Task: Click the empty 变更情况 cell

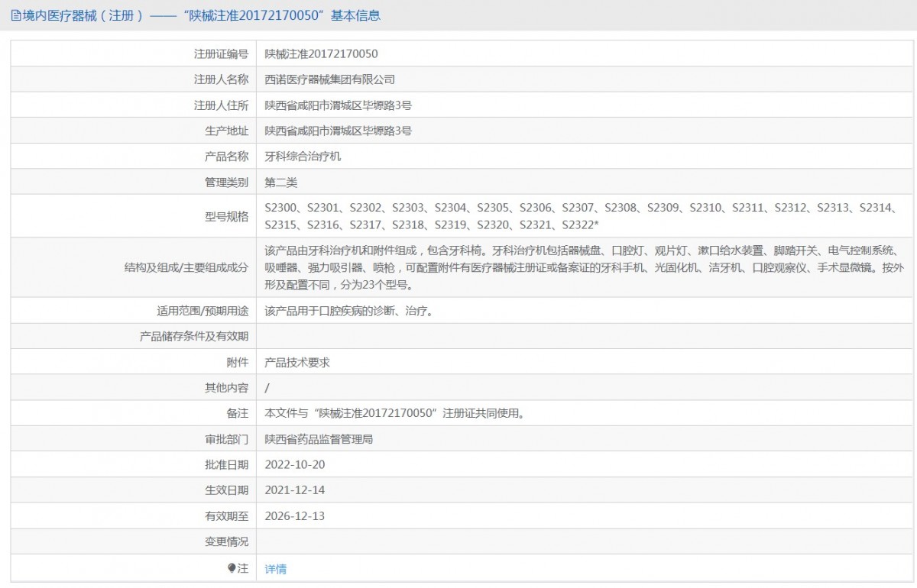Action: (x=584, y=541)
